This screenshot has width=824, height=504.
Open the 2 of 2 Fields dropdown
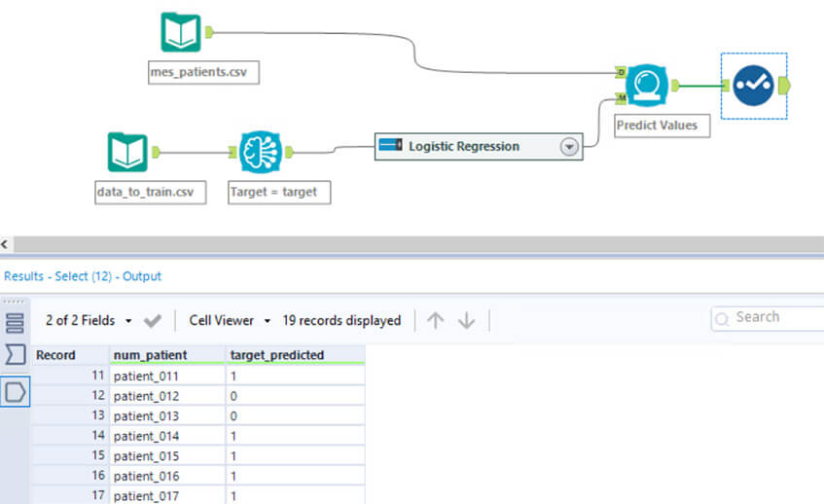pyautogui.click(x=89, y=320)
